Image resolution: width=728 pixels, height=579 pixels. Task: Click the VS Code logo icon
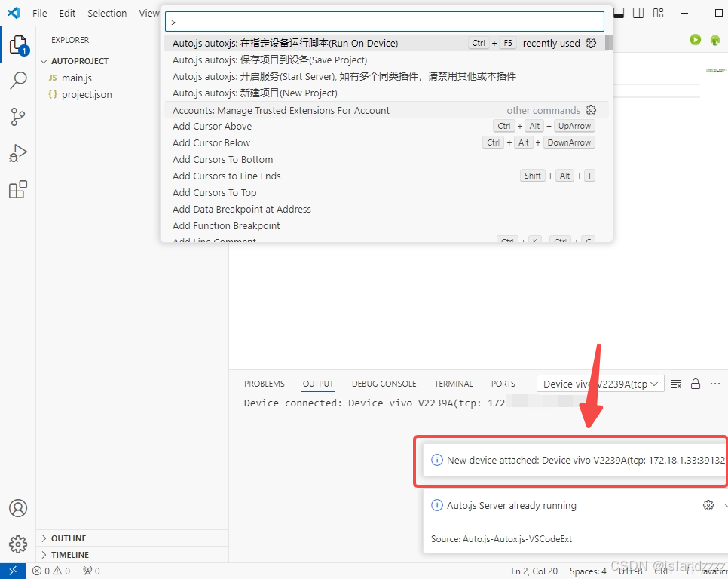point(14,13)
